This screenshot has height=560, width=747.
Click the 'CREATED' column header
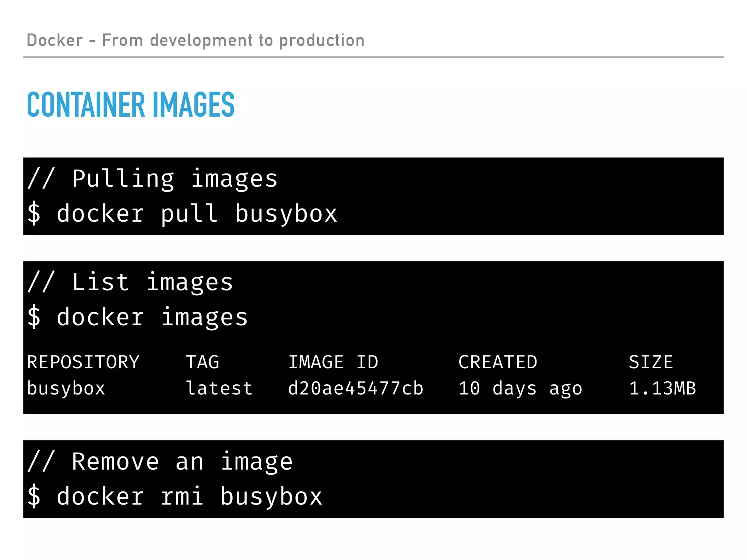[498, 362]
